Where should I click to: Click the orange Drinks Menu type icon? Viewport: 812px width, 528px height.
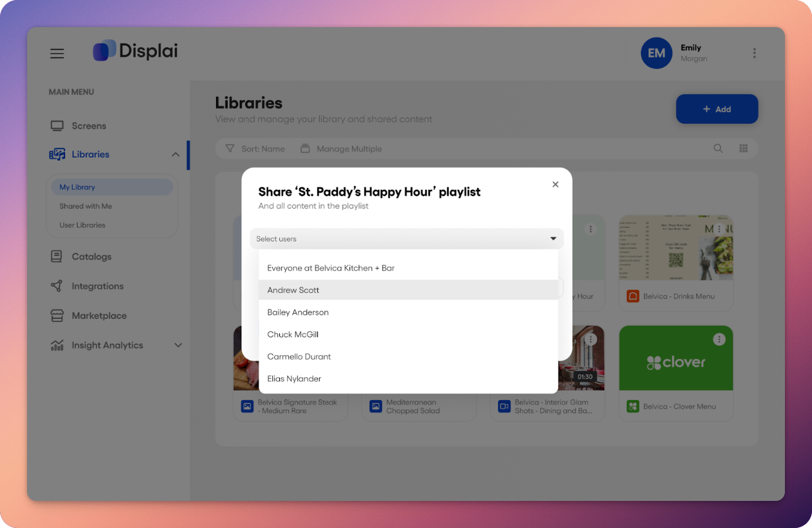tap(633, 296)
